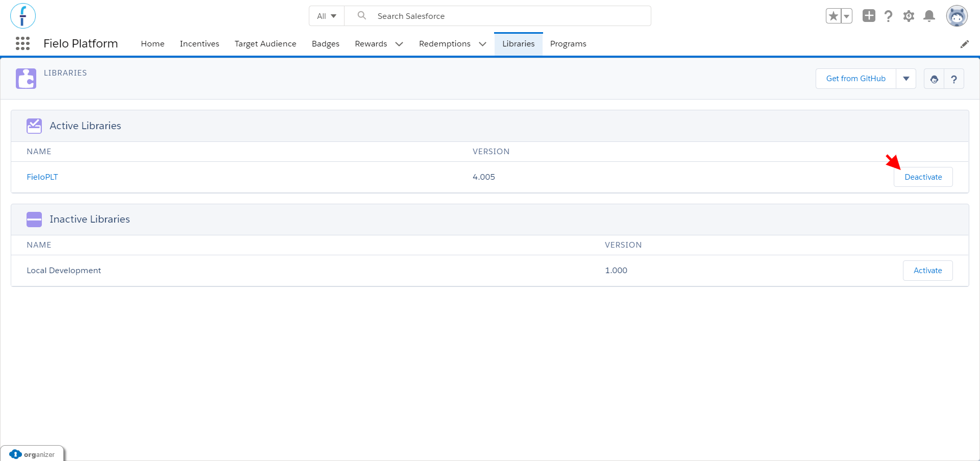
Task: Open the user profile avatar
Action: click(x=957, y=16)
